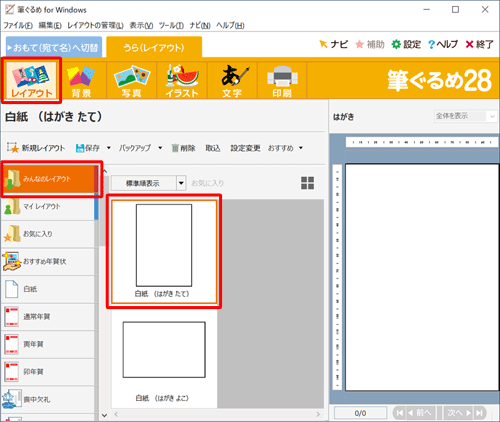The height and width of the screenshot is (422, 500).
Task: Open the 全体を表示 zoom dropdown
Action: tap(465, 116)
